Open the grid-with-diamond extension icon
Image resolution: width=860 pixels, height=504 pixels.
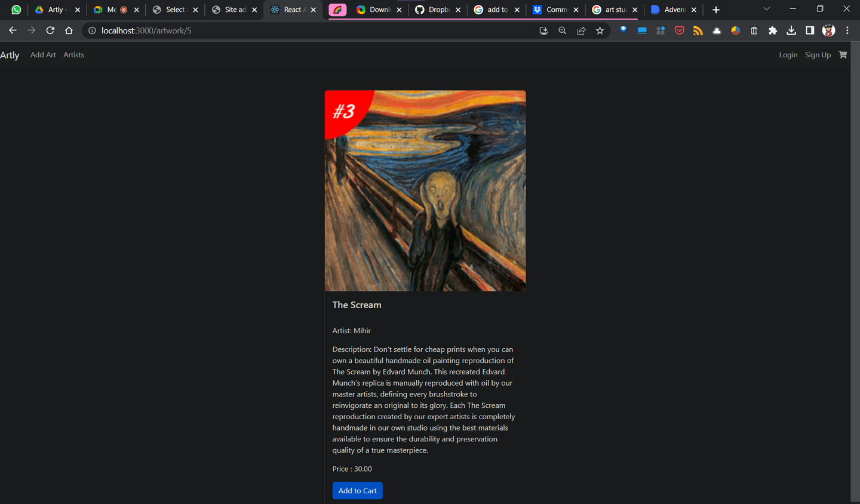pyautogui.click(x=661, y=30)
